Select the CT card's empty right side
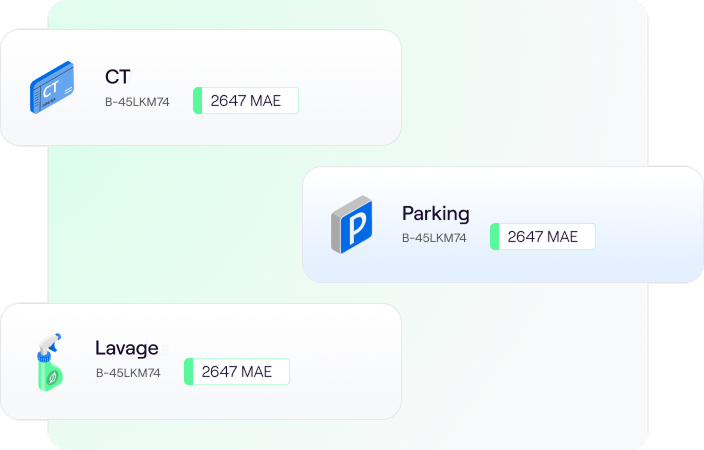This screenshot has height=450, width=704. (x=350, y=88)
